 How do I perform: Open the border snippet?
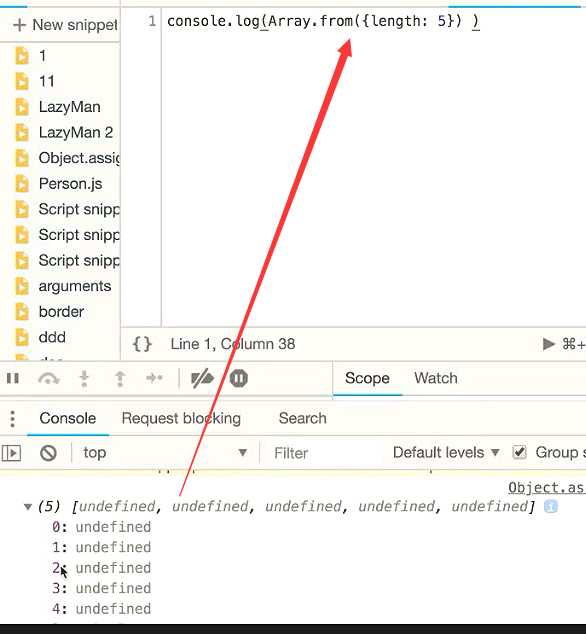click(61, 312)
